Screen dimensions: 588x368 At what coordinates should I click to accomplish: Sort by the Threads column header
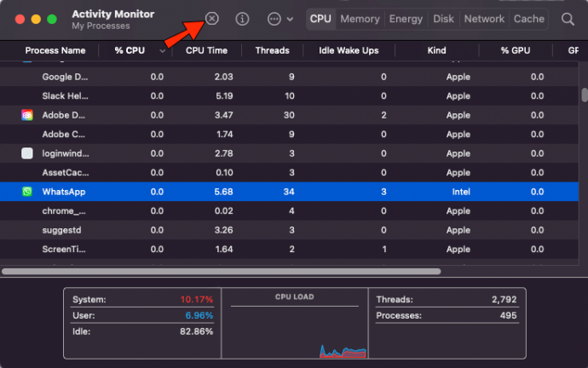(x=272, y=50)
